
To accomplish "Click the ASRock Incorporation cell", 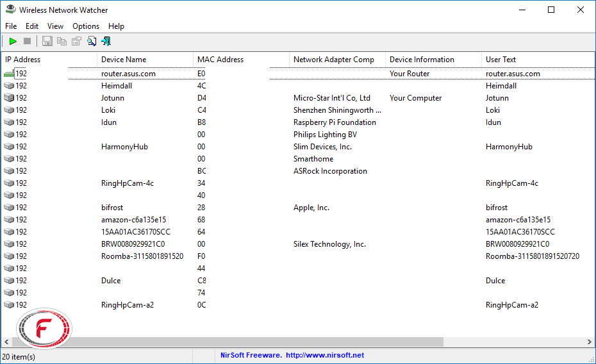I will pyautogui.click(x=330, y=171).
